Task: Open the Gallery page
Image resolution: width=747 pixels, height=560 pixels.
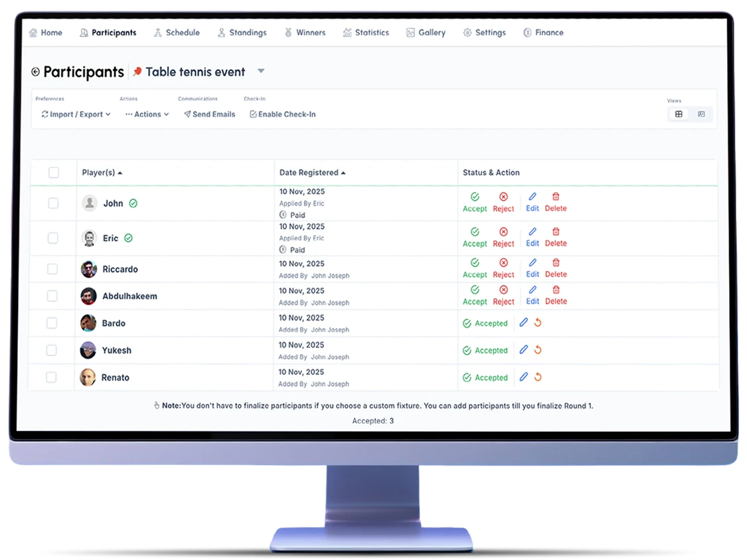Action: point(426,33)
